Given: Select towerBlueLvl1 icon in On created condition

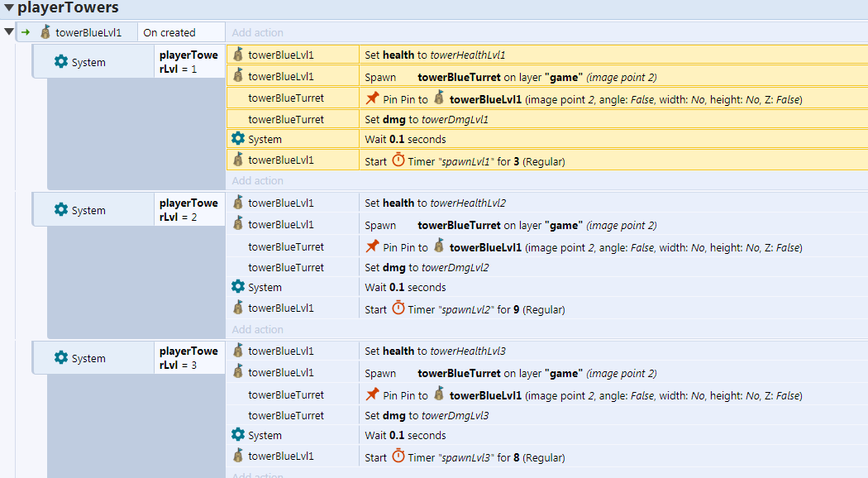Looking at the screenshot, I should click(45, 32).
